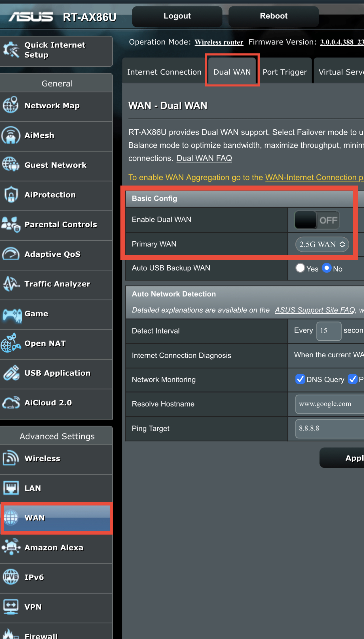Open the ASUS Support Site FAQ link

[315, 310]
